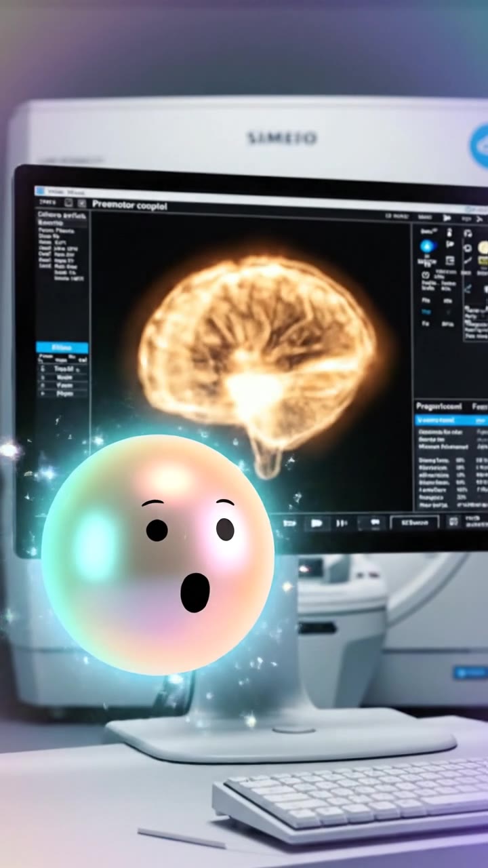Viewport: 488px width, 868px height.
Task: Click the glowing blue circle icon in right panel
Action: [x=427, y=247]
